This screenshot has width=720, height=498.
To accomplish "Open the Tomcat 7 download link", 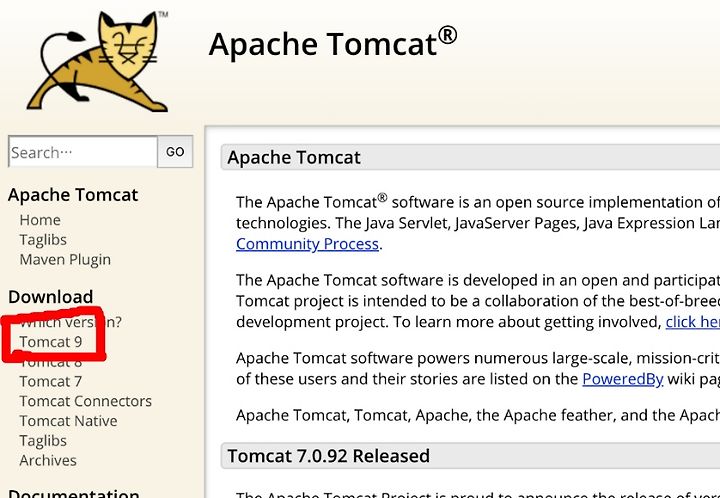I will pos(51,381).
